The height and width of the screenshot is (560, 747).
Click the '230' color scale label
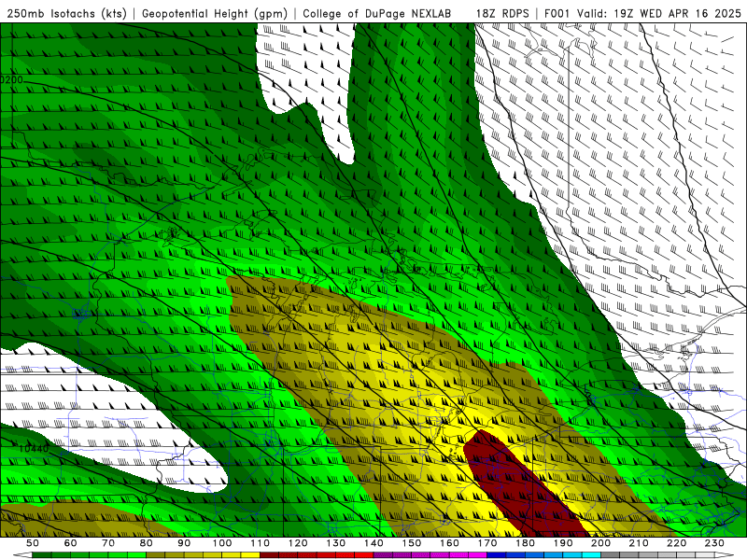[714, 543]
